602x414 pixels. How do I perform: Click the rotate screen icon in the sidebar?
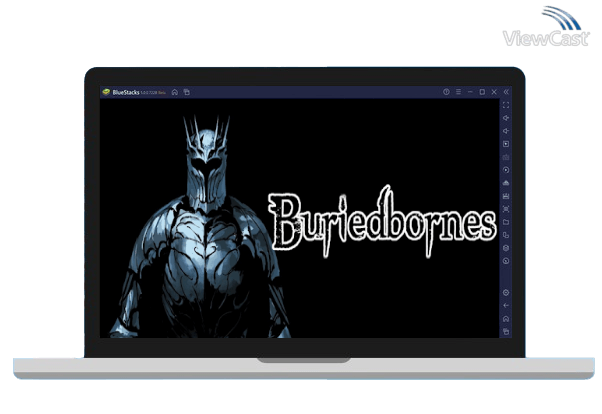[506, 235]
